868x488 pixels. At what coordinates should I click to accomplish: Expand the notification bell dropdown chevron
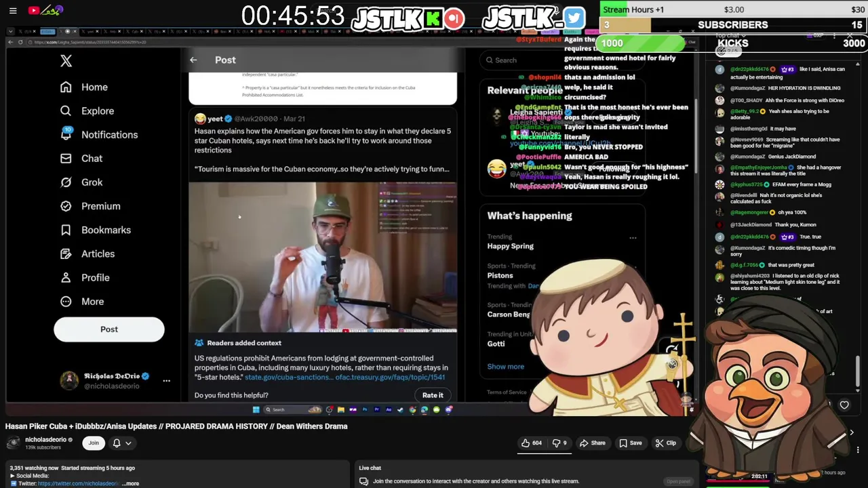pyautogui.click(x=128, y=443)
